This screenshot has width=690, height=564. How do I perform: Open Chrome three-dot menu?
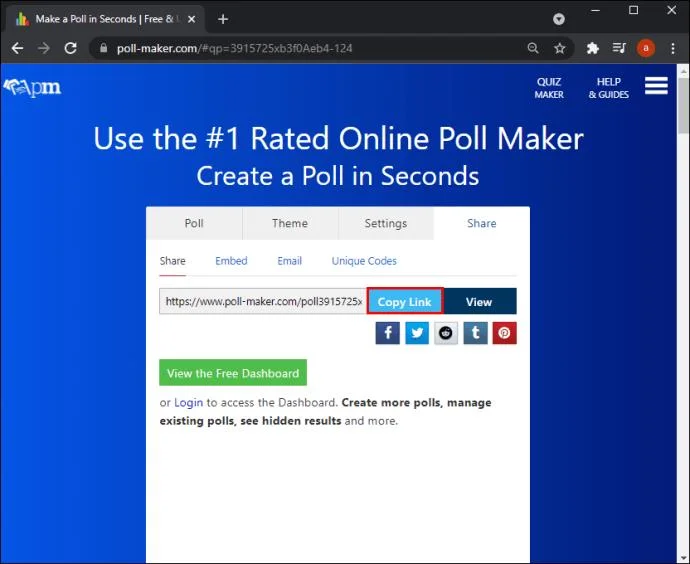(x=673, y=48)
